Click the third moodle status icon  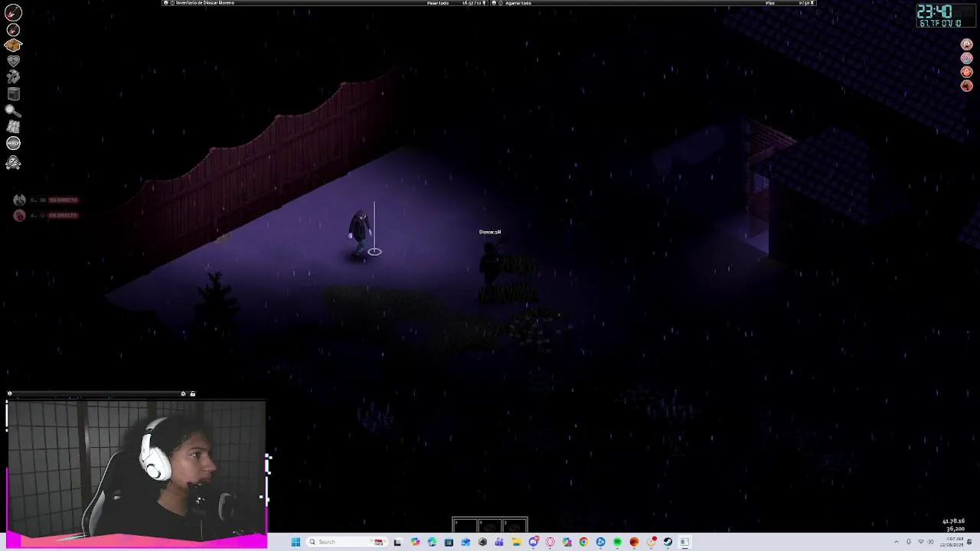[x=966, y=72]
